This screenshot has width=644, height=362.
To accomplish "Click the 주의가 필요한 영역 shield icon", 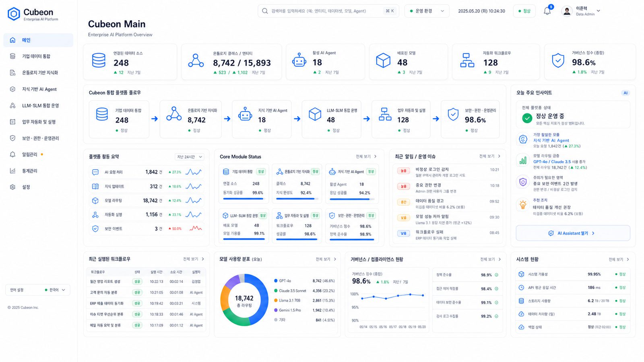I will [523, 182].
